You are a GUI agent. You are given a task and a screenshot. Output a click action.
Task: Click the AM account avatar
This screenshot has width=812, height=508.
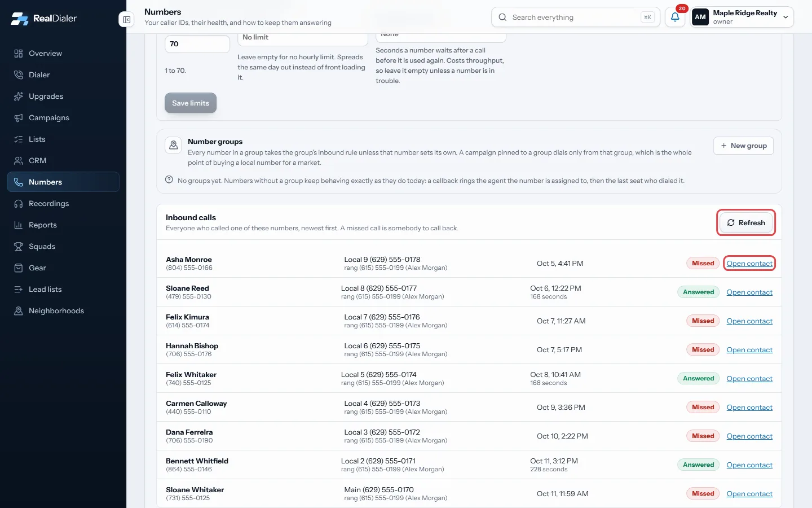tap(700, 17)
